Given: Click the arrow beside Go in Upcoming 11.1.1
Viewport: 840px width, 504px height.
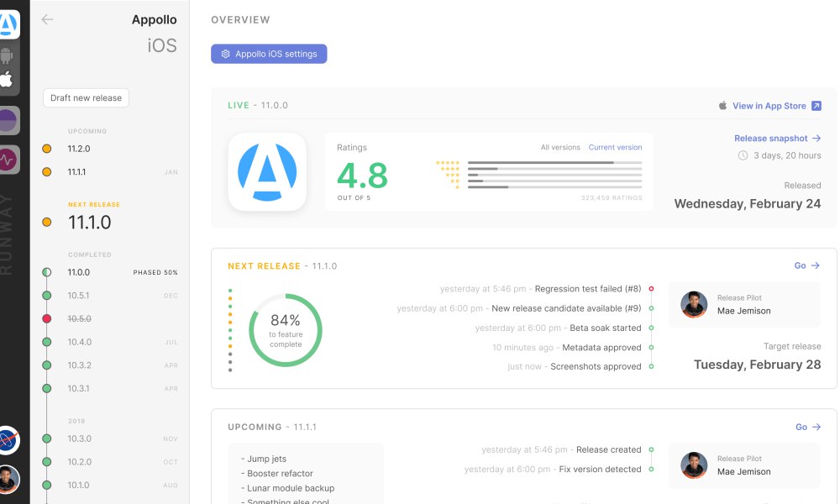Looking at the screenshot, I should pos(816,427).
